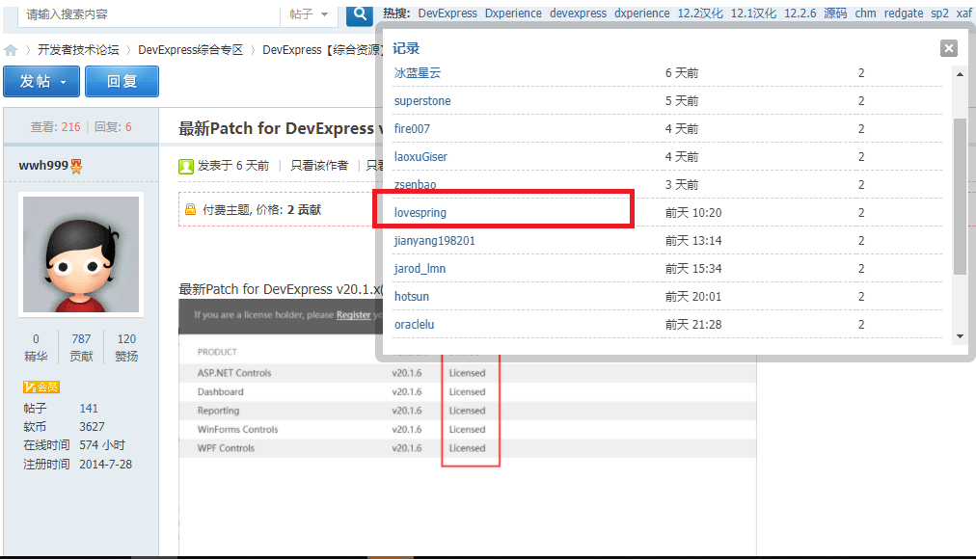The width and height of the screenshot is (976, 560).
Task: Click hot search term DevExpress
Action: click(447, 13)
